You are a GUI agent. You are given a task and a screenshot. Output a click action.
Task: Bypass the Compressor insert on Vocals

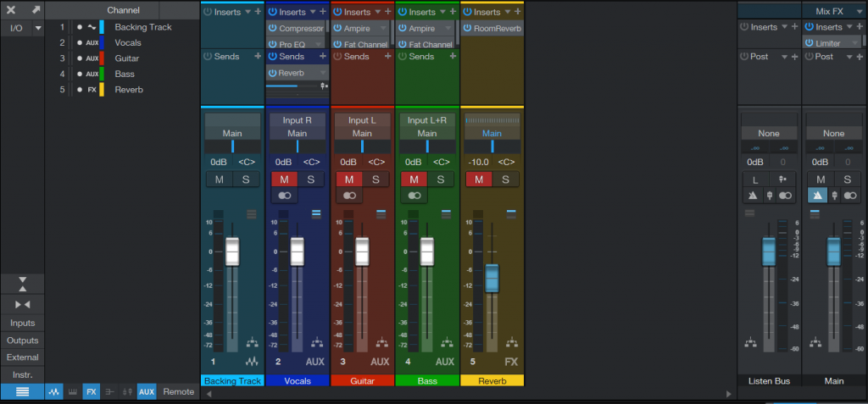pyautogui.click(x=273, y=29)
